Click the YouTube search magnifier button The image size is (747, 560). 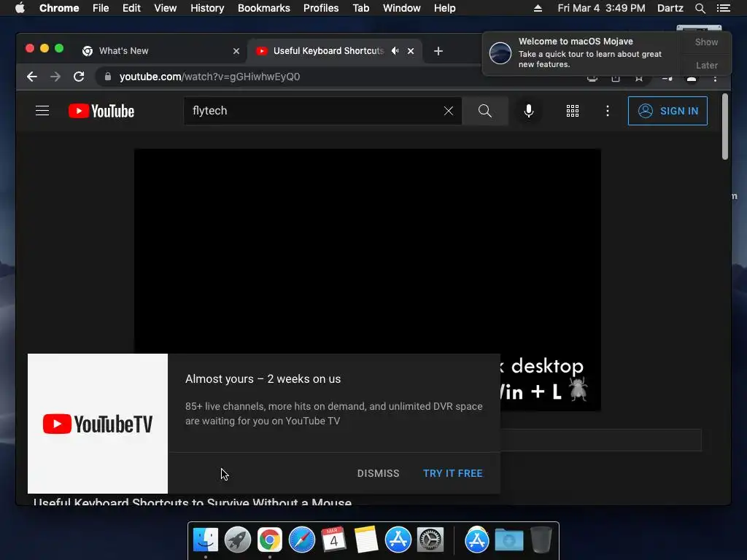485,111
